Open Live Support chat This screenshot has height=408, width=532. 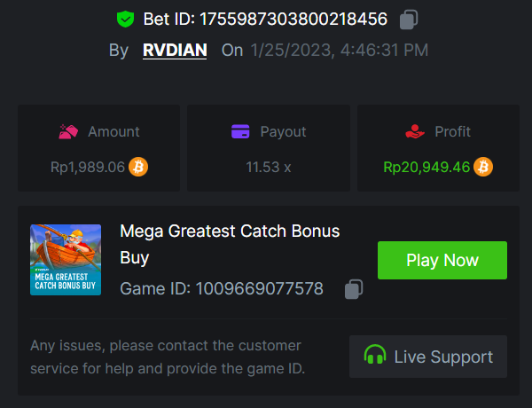click(x=428, y=357)
